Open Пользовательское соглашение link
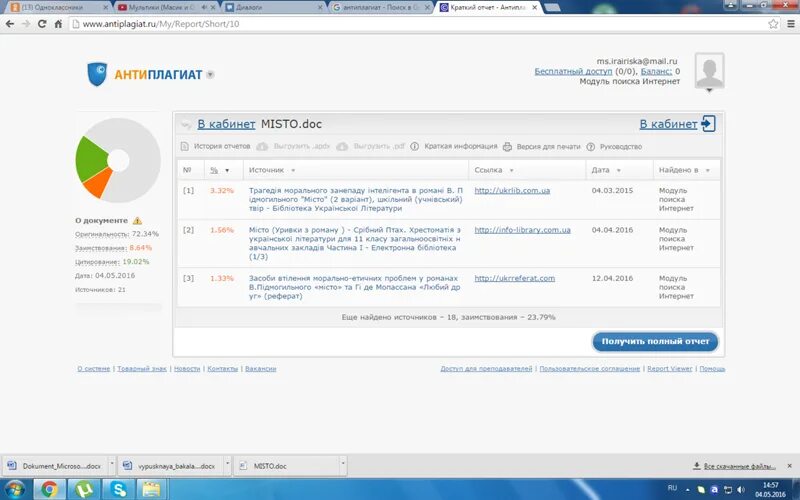The height and width of the screenshot is (500, 800). [589, 368]
